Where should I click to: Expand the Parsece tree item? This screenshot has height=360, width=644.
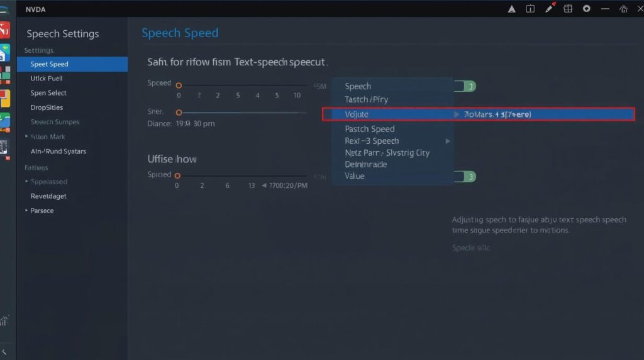coord(26,211)
